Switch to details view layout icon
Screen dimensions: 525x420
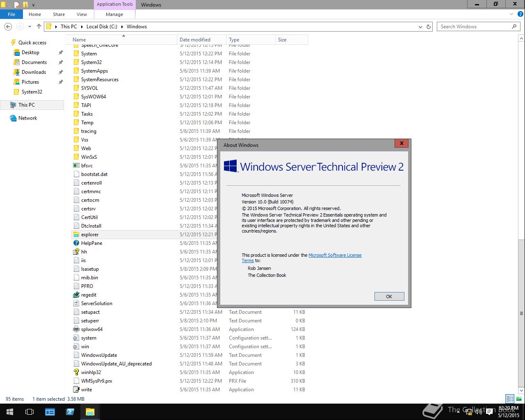[x=510, y=399]
